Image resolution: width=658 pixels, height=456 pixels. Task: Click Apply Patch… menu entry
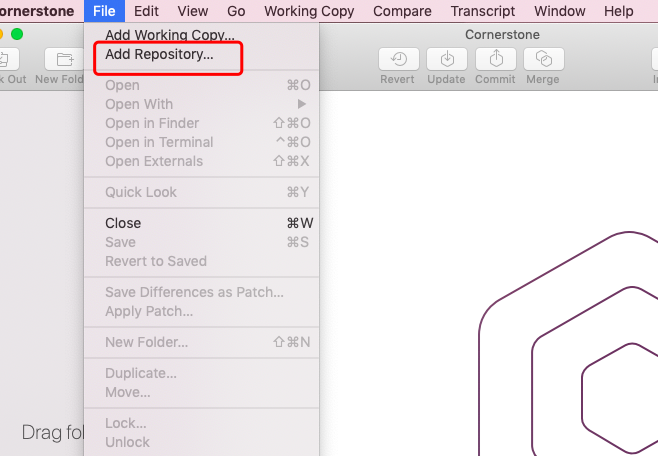(201, 311)
